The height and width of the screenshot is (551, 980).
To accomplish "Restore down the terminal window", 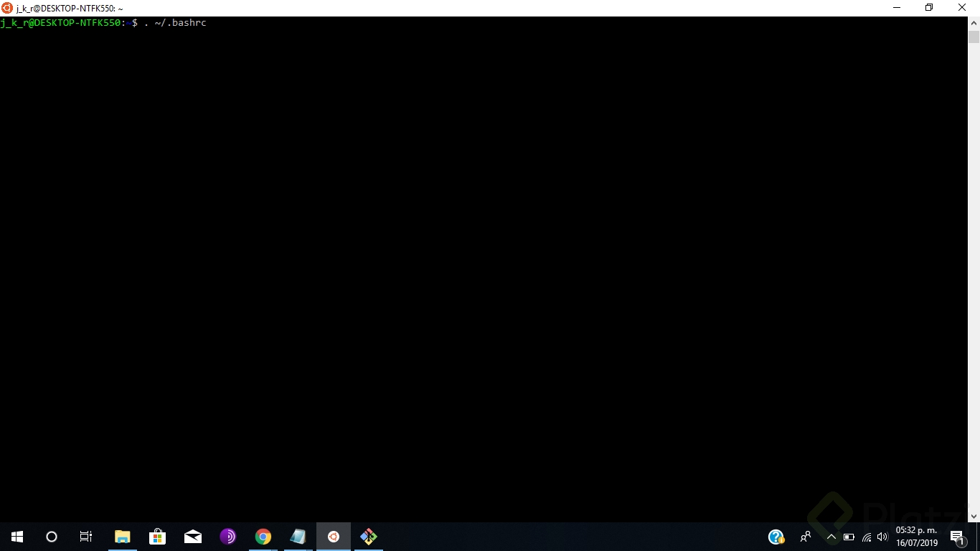I will (929, 8).
